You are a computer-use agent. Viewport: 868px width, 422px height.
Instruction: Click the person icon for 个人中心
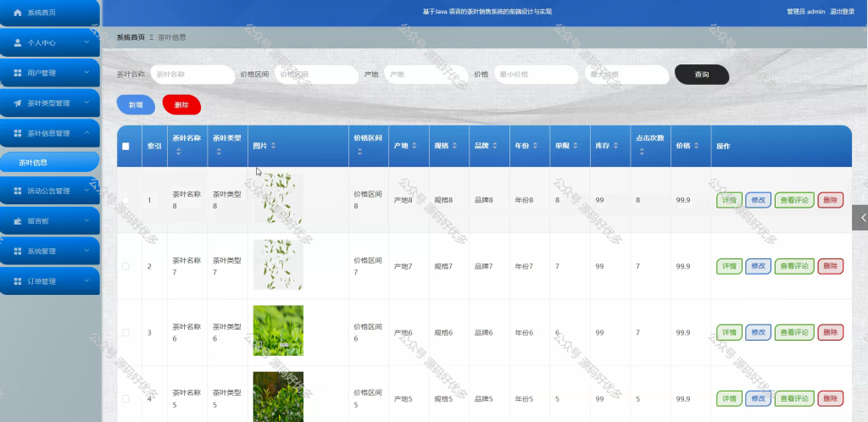coord(18,42)
